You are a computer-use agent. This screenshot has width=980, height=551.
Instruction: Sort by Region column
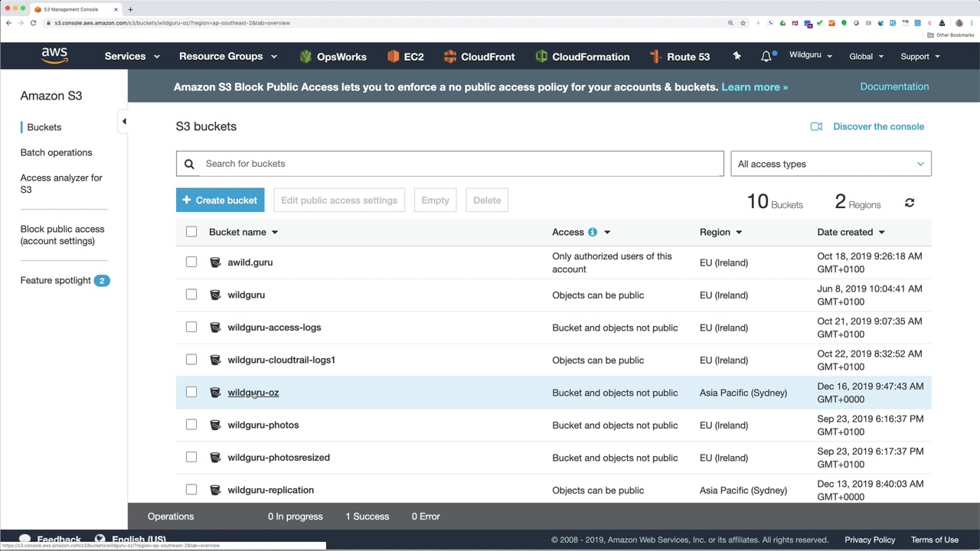721,232
